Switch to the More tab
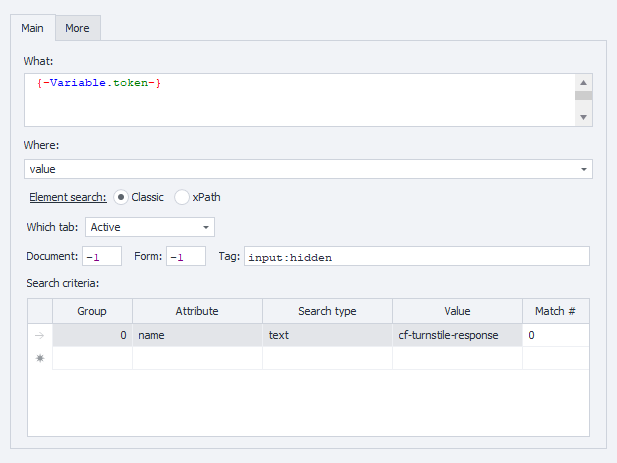 point(77,28)
